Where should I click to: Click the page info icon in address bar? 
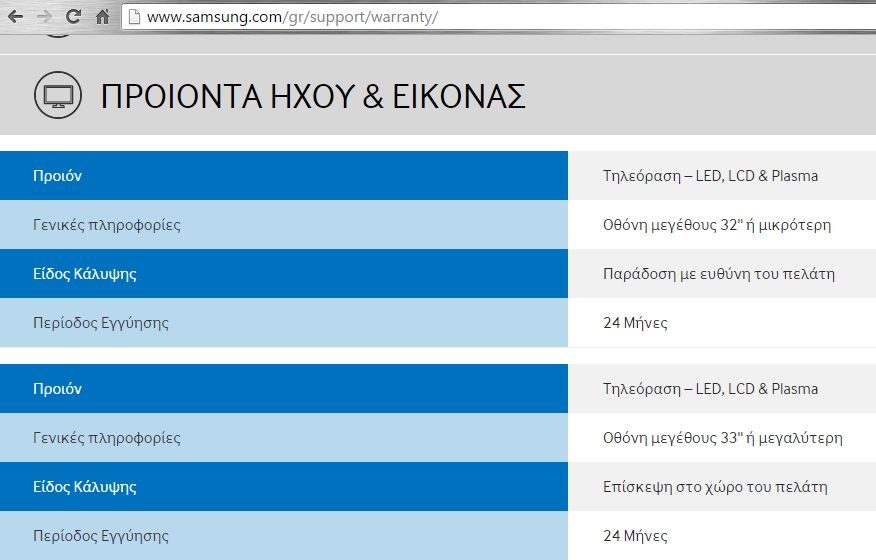click(134, 17)
